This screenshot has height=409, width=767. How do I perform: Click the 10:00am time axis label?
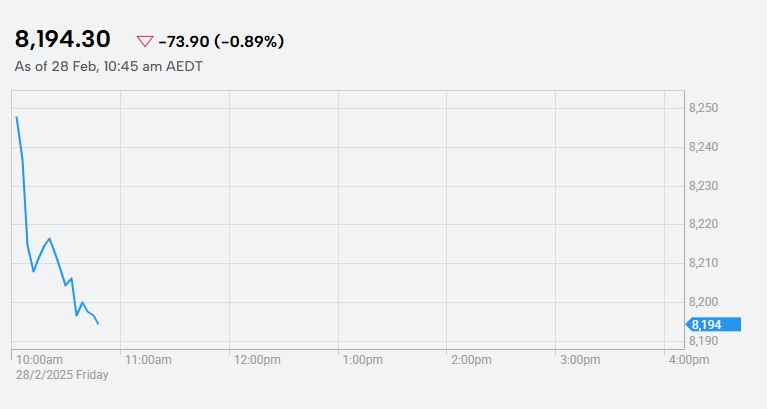pos(40,360)
